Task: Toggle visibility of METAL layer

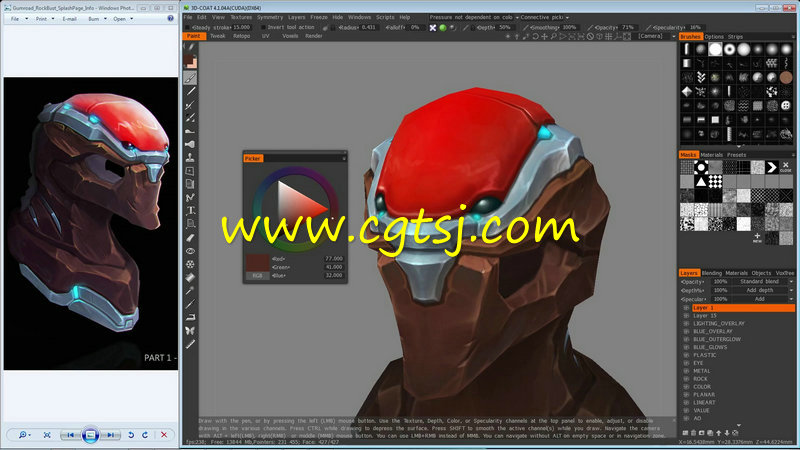Action: tap(686, 371)
